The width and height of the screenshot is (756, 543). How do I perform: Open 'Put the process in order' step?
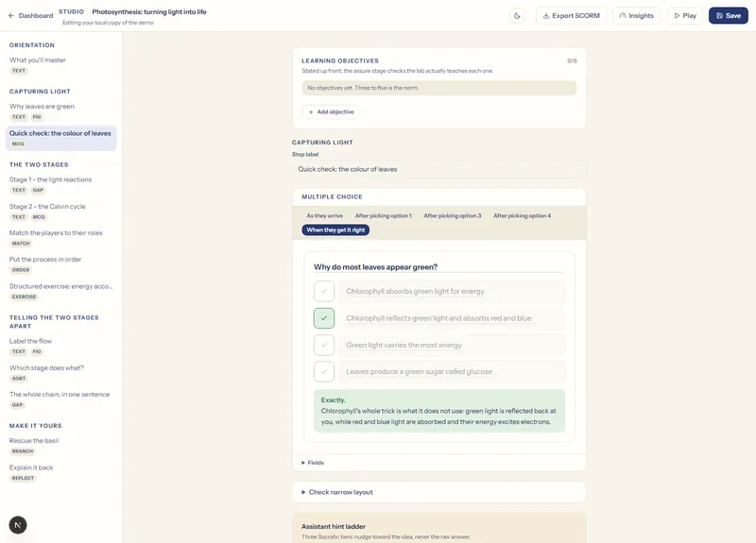60,264
